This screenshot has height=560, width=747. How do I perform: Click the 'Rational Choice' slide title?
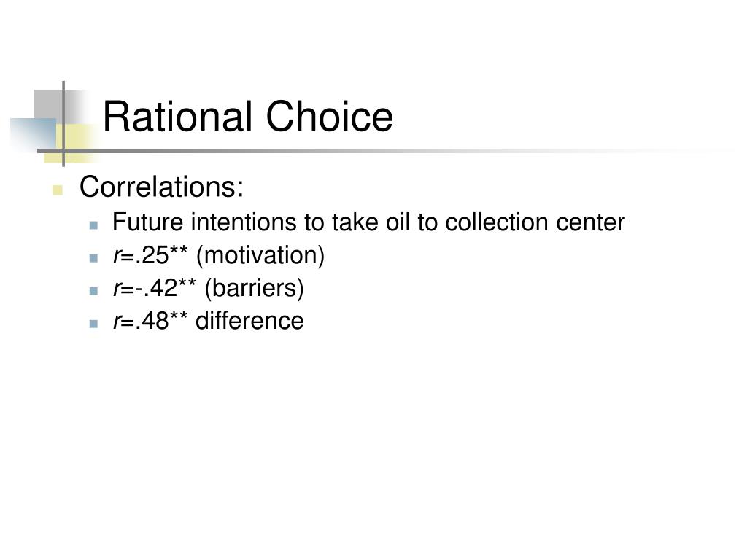click(x=248, y=116)
